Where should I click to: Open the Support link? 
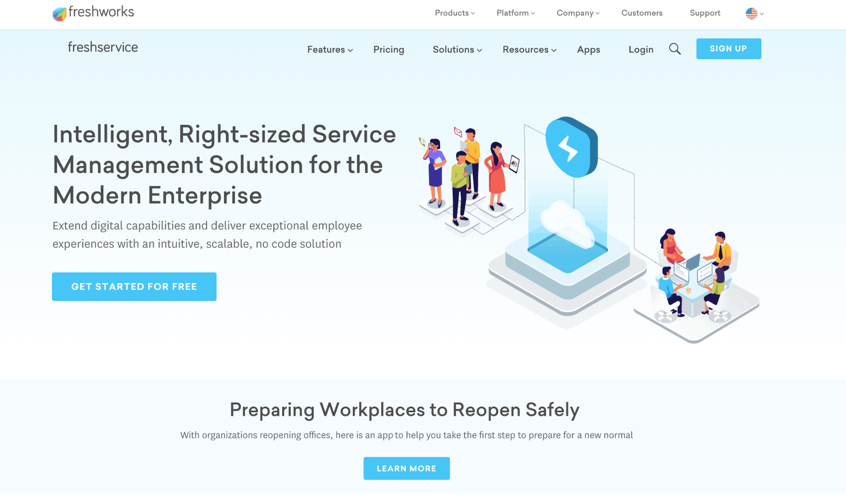705,13
